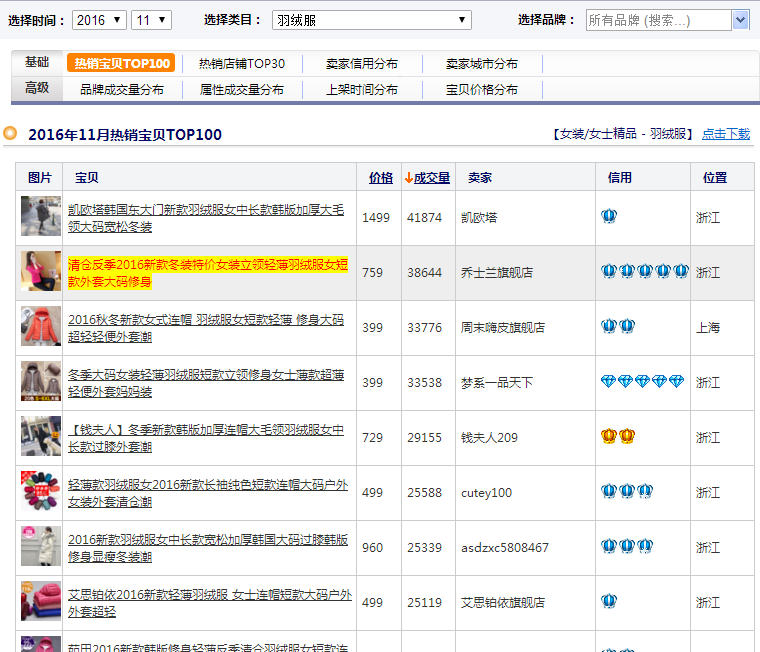Open highlighted 清仓反季2016新款冬装 product link
Image resolution: width=760 pixels, height=652 pixels.
(x=207, y=272)
